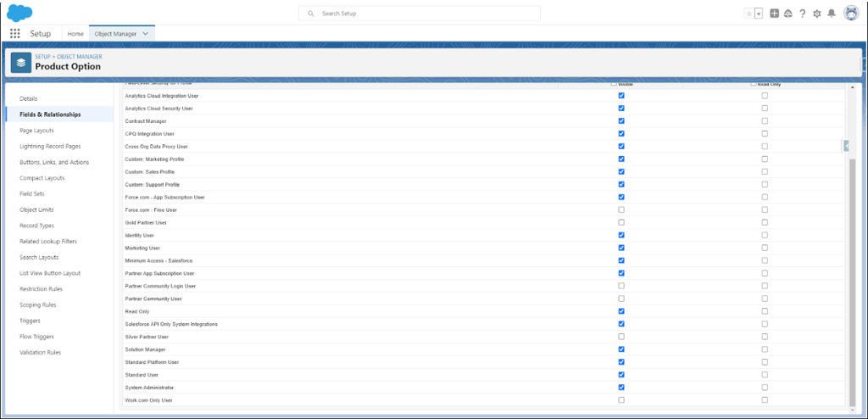Click the Product Option object icon
Image resolution: width=868 pixels, height=419 pixels.
click(x=21, y=63)
